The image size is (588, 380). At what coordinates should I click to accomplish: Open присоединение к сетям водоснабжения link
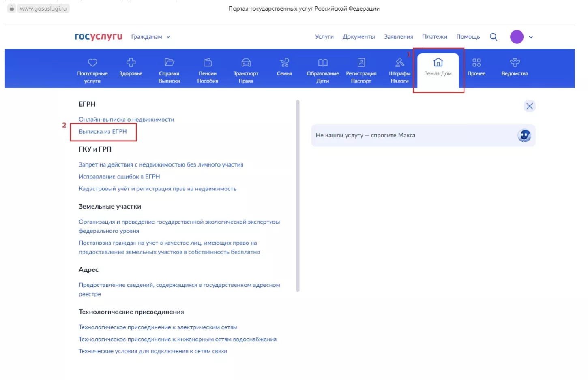(178, 339)
